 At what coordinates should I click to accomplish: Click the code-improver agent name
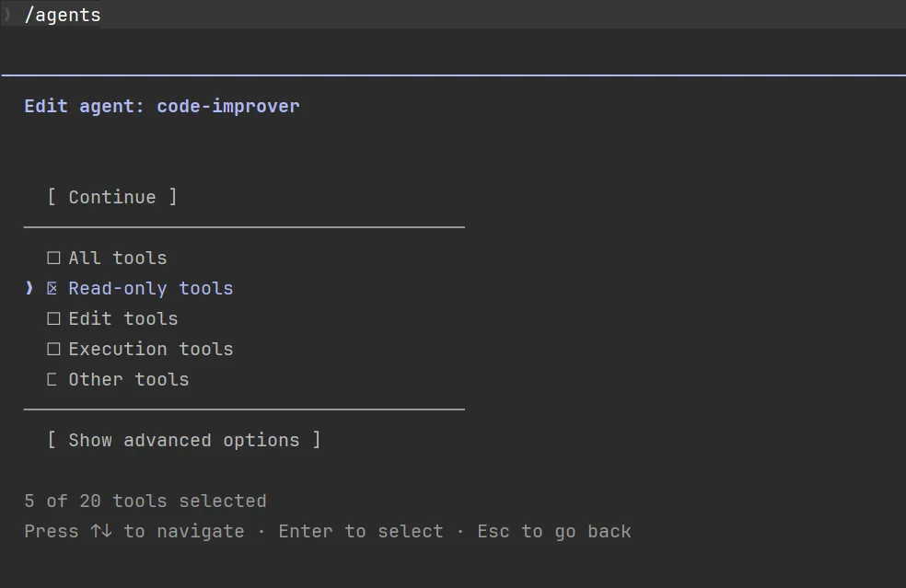click(228, 107)
